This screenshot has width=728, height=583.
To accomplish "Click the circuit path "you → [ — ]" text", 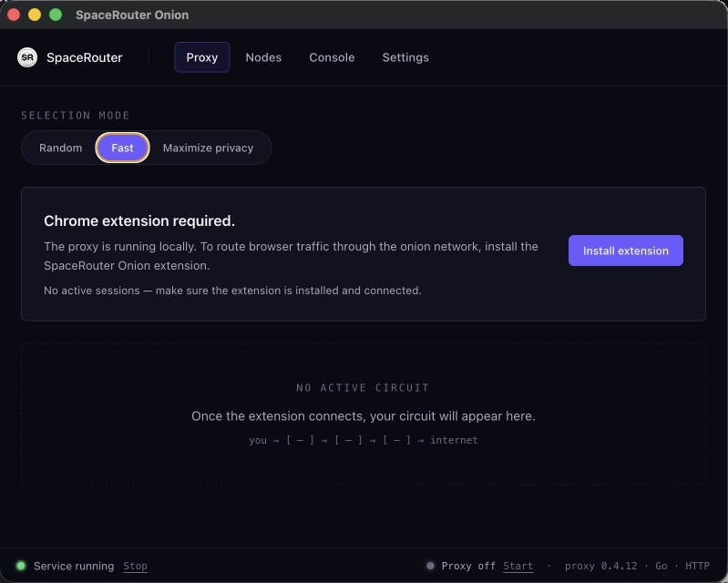I will pyautogui.click(x=363, y=440).
